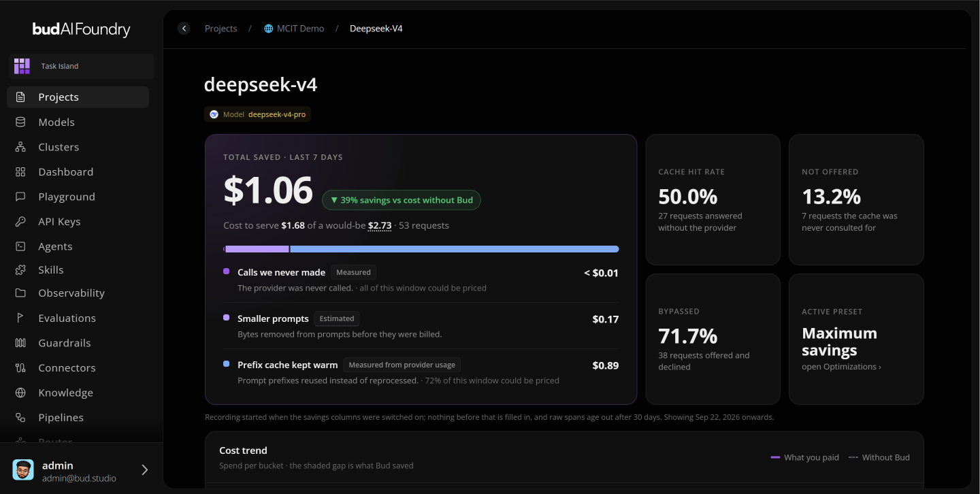Click the 13.2% not offered value

(832, 197)
